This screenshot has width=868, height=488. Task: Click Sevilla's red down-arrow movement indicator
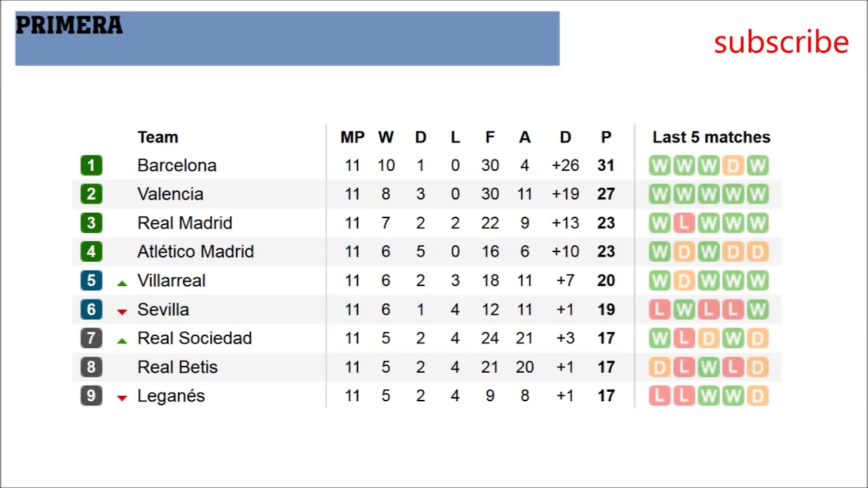coord(122,312)
